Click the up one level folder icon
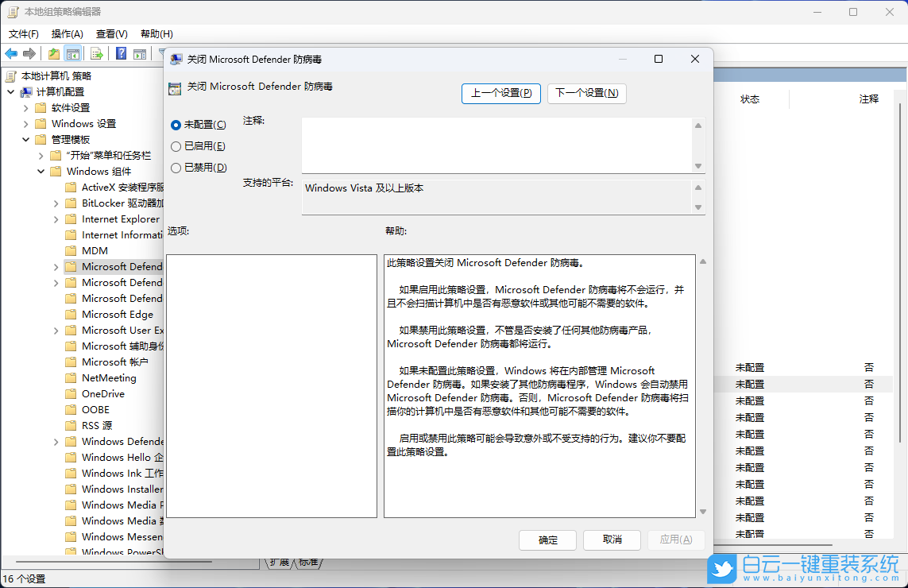The image size is (908, 588). tap(53, 53)
